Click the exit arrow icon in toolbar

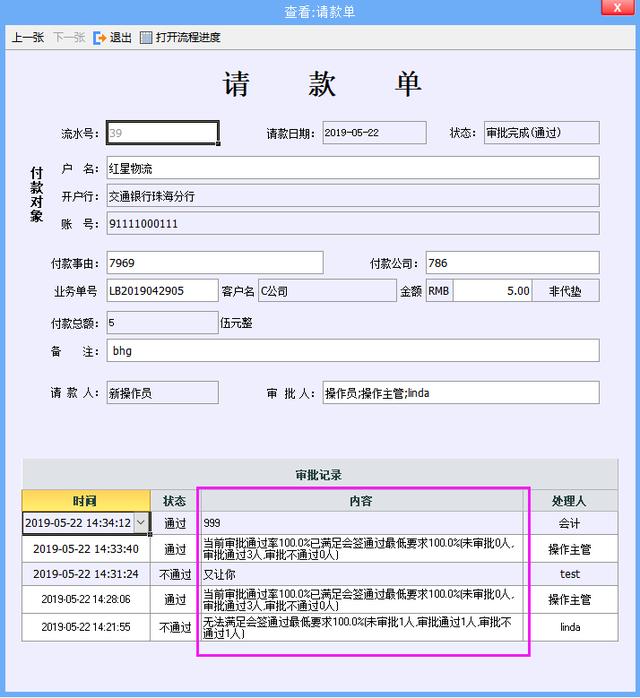coord(100,38)
